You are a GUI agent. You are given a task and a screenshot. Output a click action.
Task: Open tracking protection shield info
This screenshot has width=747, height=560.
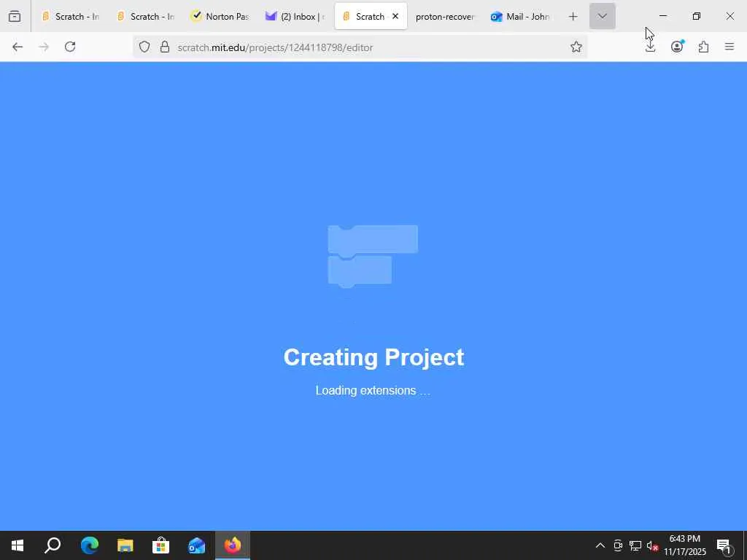point(144,47)
